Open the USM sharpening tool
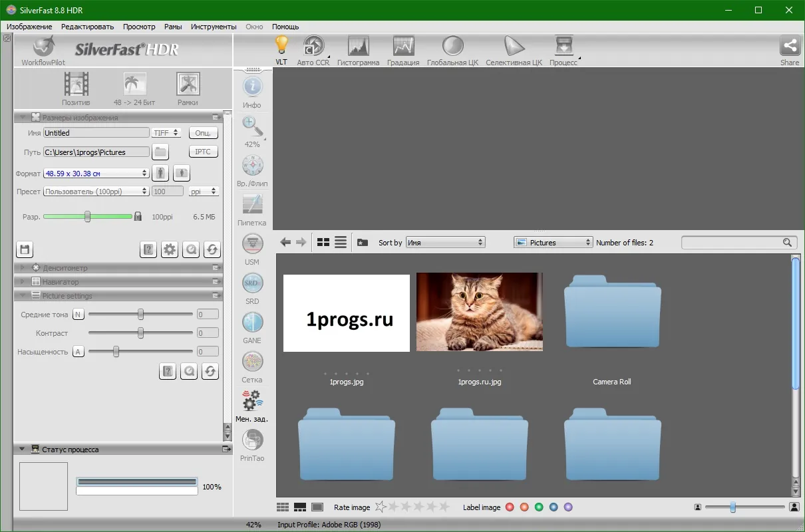 click(252, 243)
